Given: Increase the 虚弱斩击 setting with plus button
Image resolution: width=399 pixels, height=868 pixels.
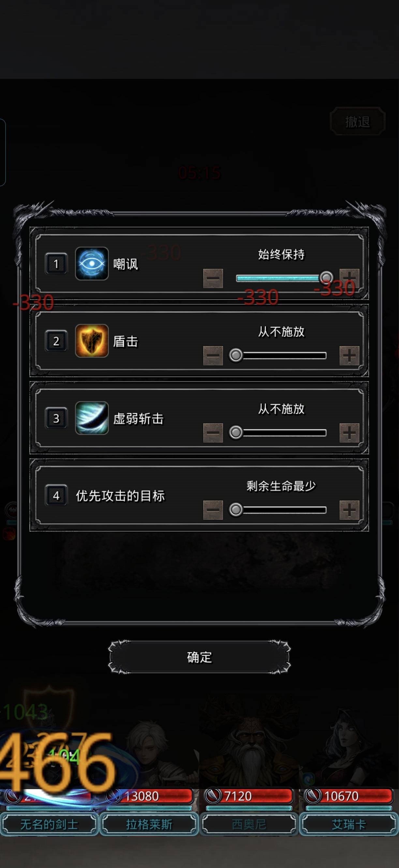Looking at the screenshot, I should (349, 433).
